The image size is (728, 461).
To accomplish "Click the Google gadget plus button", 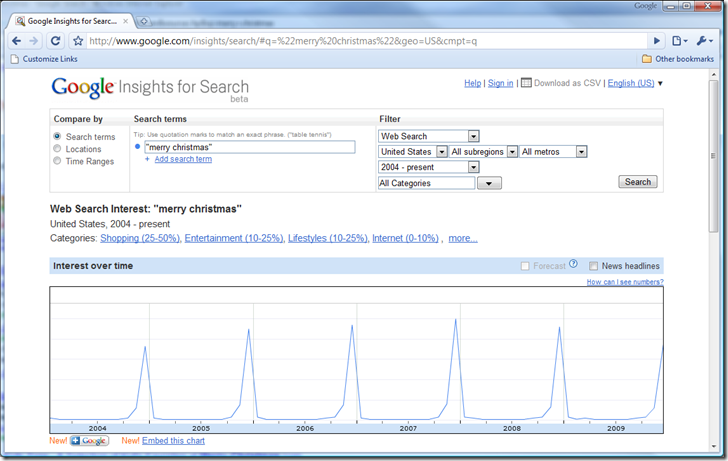I will 90,441.
